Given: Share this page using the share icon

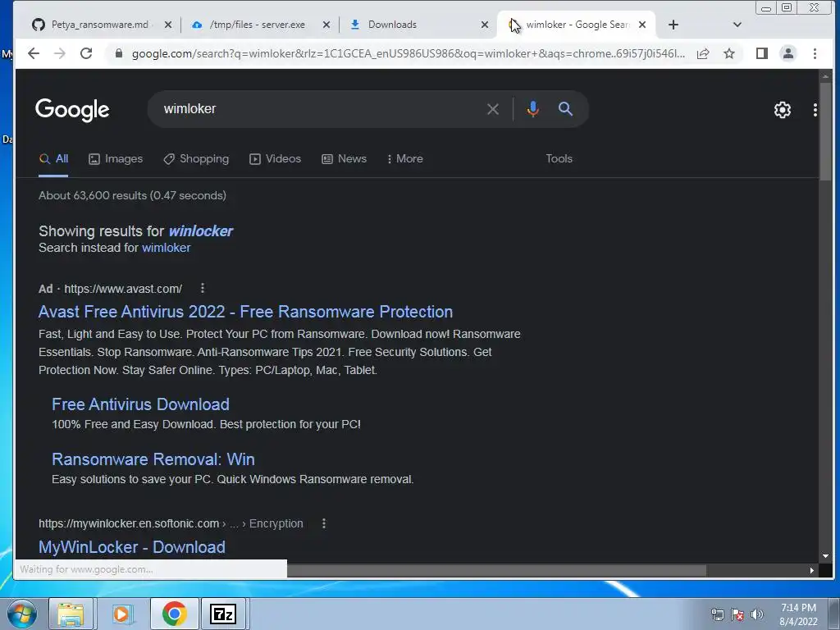Looking at the screenshot, I should [703, 53].
